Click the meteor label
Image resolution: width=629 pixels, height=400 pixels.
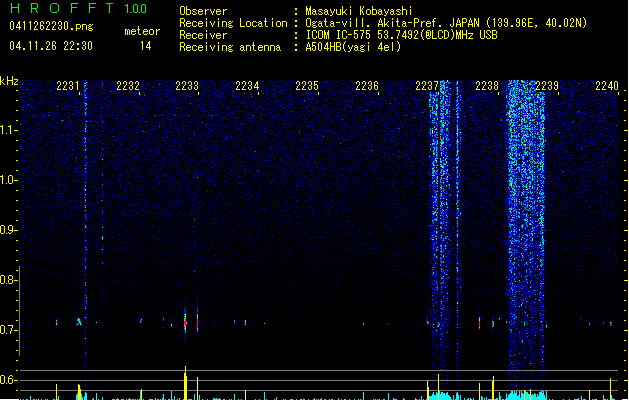point(142,31)
